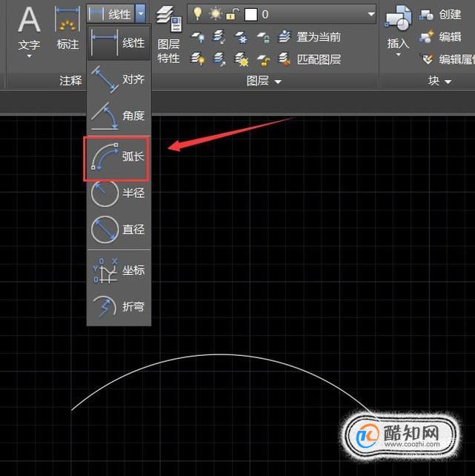
Task: Click the 标注 (Dimension) tool icon
Action: click(x=67, y=19)
